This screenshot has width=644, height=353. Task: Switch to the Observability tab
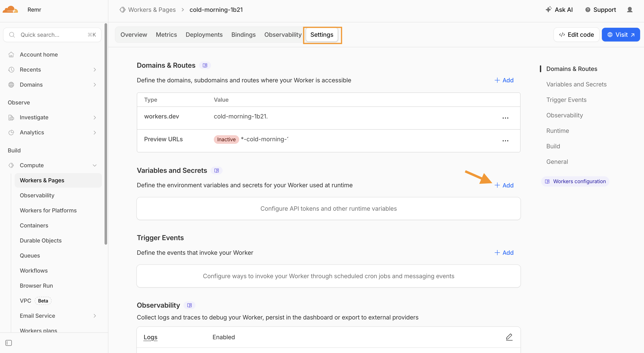click(x=283, y=35)
